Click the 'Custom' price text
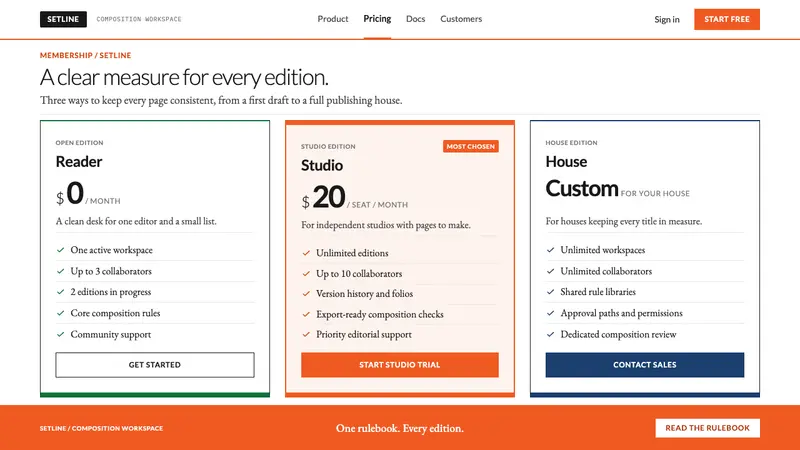The width and height of the screenshot is (800, 450). click(582, 189)
